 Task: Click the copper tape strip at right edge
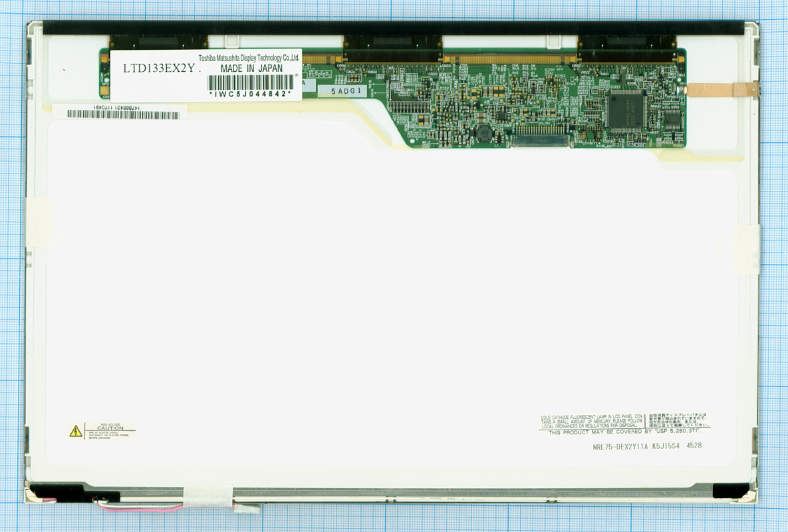[x=722, y=90]
